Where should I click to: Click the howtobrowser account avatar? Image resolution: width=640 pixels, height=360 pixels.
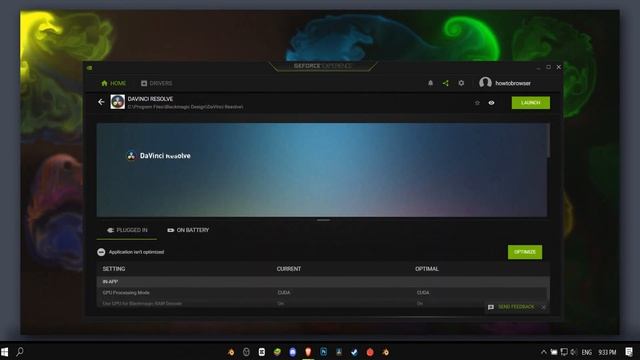pyautogui.click(x=485, y=83)
